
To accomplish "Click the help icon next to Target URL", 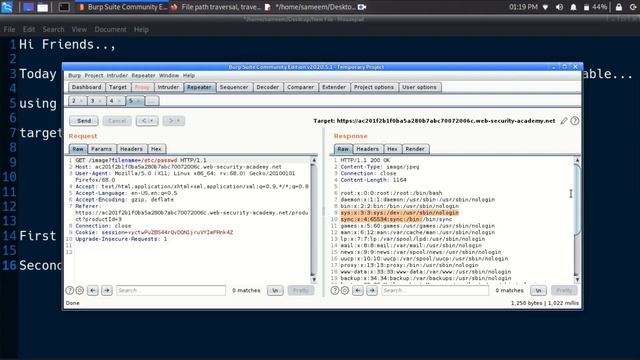I will (574, 121).
